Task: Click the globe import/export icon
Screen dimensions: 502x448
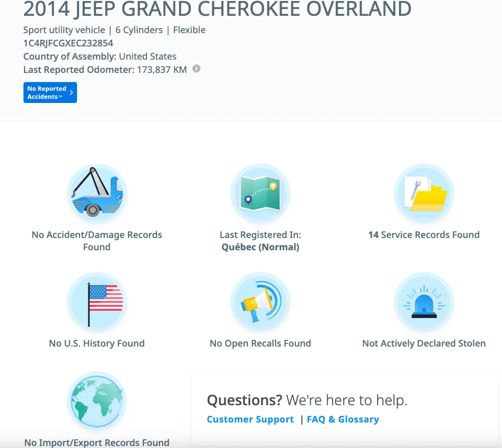Action: coord(96,402)
